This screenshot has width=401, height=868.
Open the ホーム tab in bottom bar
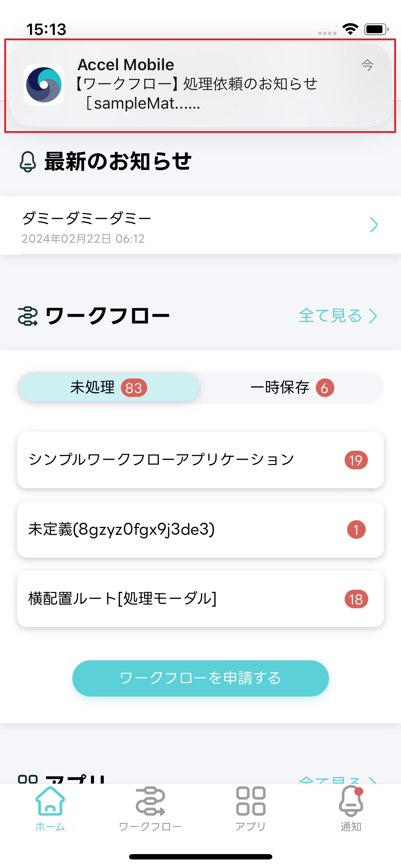click(50, 808)
